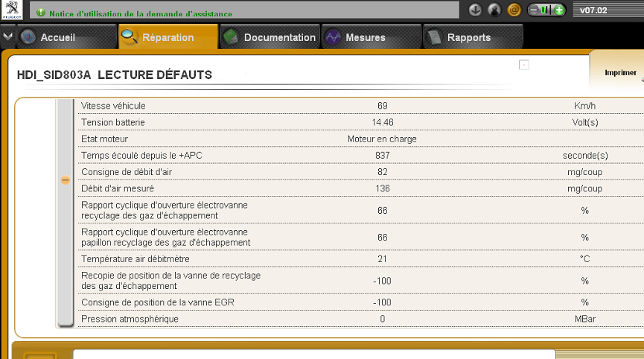Select Pression atmosphérique row label

coord(130,319)
